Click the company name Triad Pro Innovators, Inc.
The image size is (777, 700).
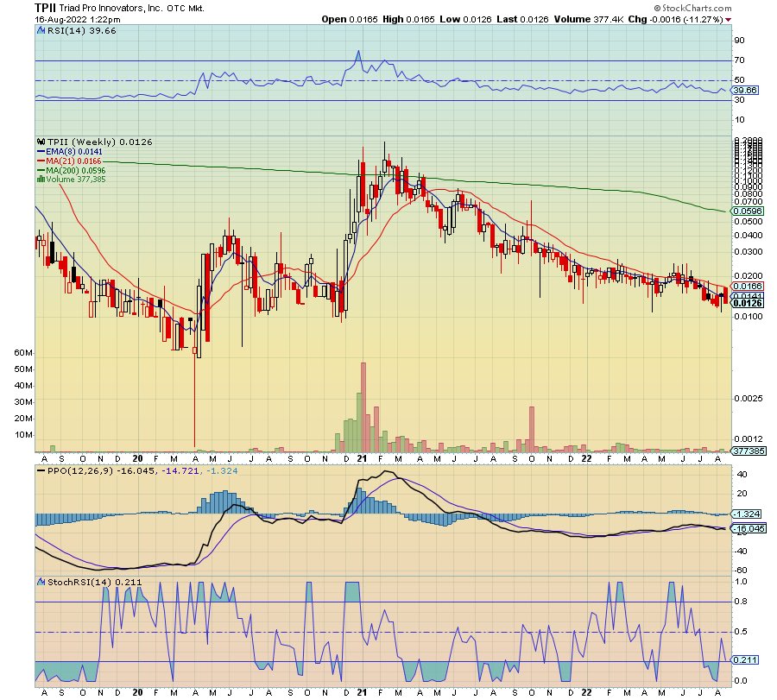111,9
